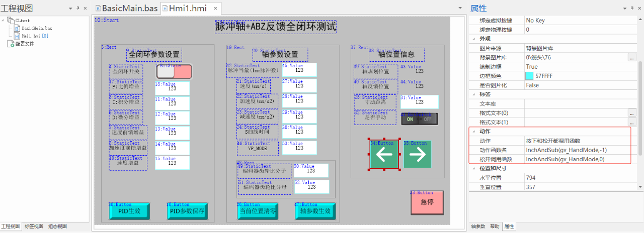Open the 组态视图 bottom tab
The image size is (644, 233).
click(x=58, y=226)
